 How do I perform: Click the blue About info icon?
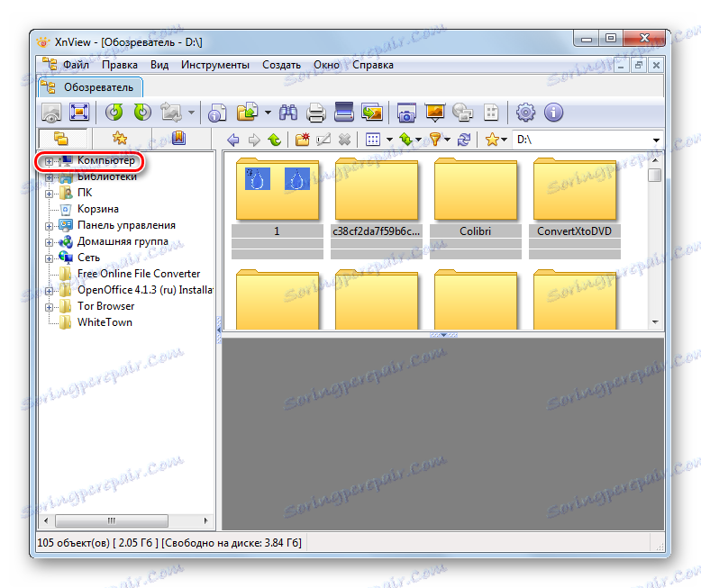(553, 113)
